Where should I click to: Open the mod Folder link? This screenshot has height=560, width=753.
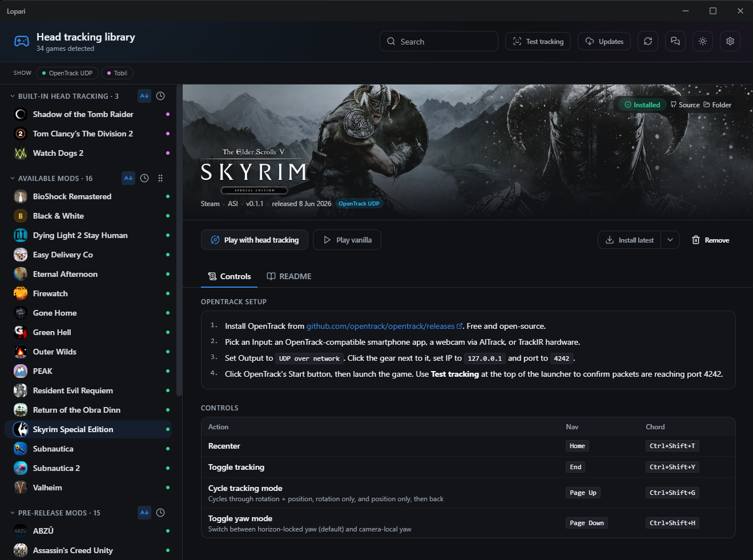[718, 104]
